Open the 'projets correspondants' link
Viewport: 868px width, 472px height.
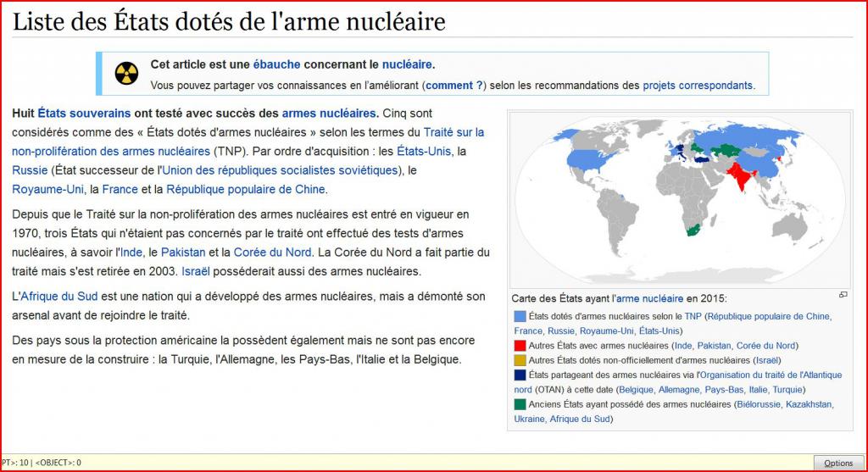coord(698,86)
